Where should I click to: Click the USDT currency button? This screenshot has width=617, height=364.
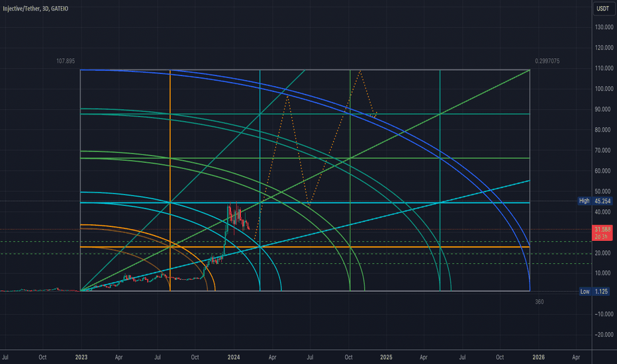click(603, 9)
